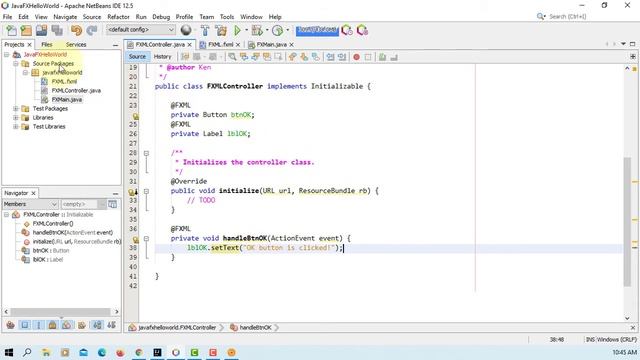Image resolution: width=640 pixels, height=360 pixels.
Task: Toggle Show Static Members filter in Navigator
Action: (x=39, y=325)
